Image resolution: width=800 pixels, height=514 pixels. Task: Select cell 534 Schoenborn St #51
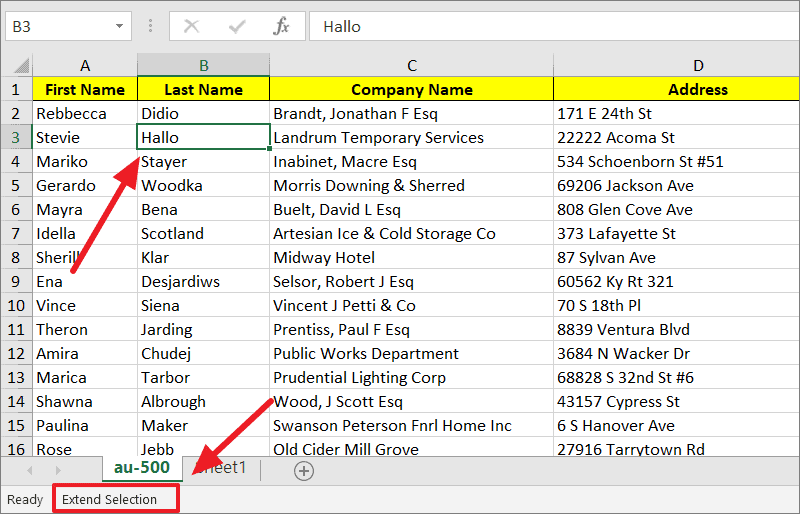pos(677,161)
